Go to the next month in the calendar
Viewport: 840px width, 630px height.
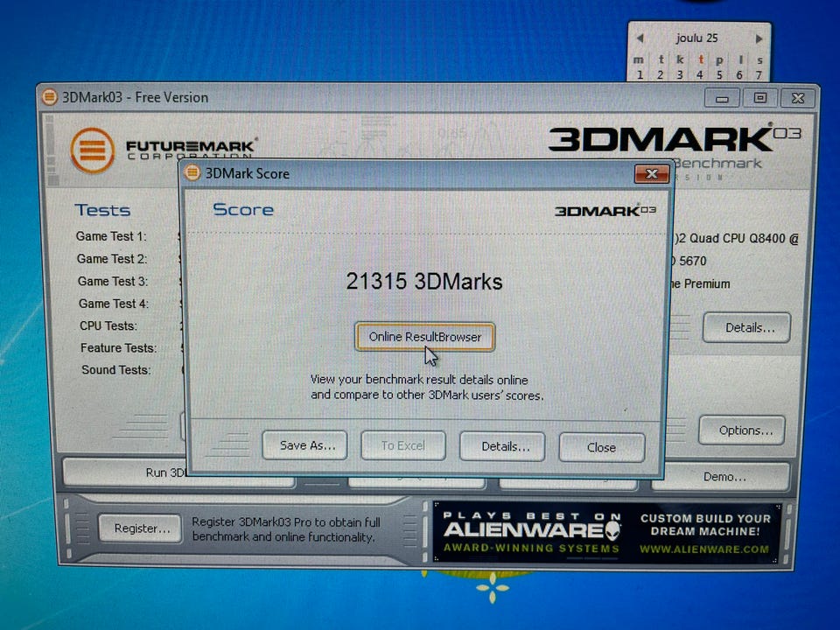[x=759, y=38]
